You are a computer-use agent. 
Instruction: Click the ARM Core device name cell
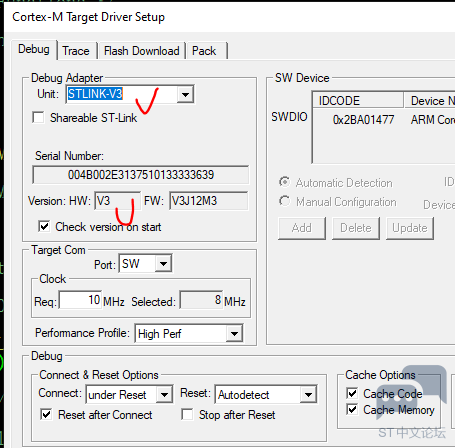tap(433, 120)
